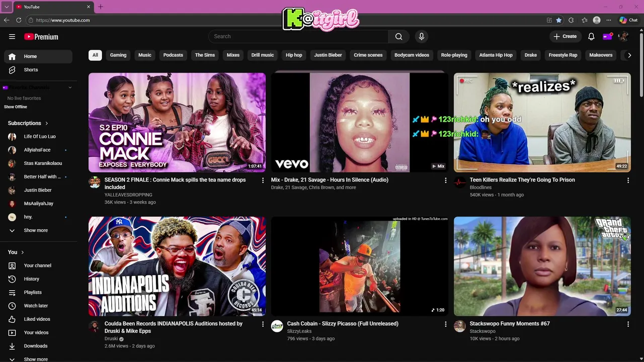Open Your channel in sidebar
The width and height of the screenshot is (644, 362).
[38, 265]
